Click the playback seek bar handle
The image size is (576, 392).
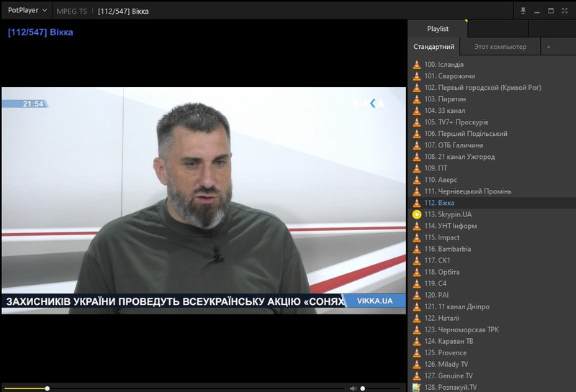[48, 388]
